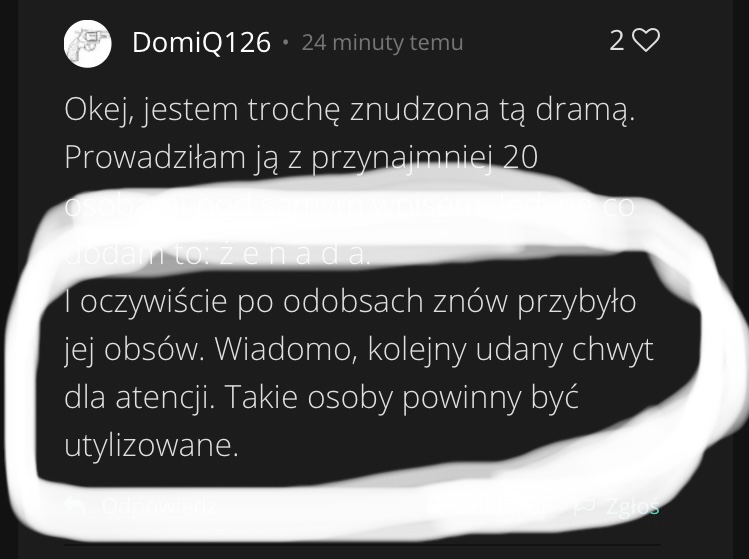This screenshot has height=559, width=749.
Task: Click the line 'dla atencji. Takie osoby'
Action: [x=321, y=398]
